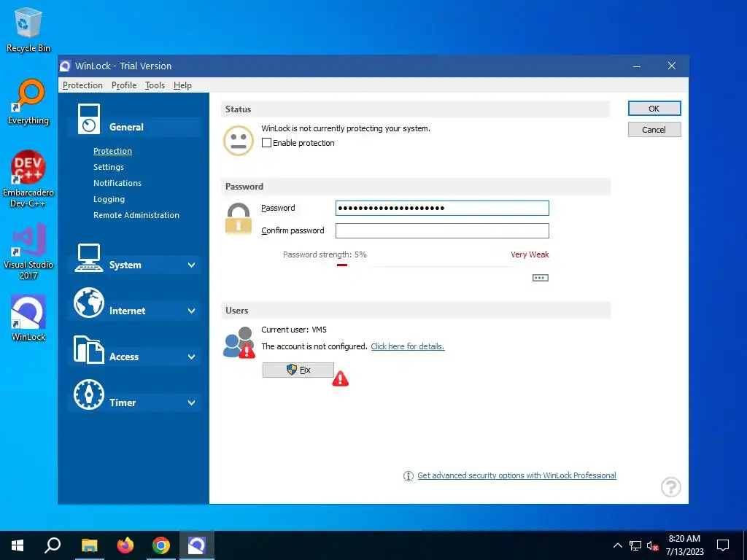Viewport: 747px width, 560px height.
Task: Select Notifications in the sidebar
Action: (x=117, y=183)
